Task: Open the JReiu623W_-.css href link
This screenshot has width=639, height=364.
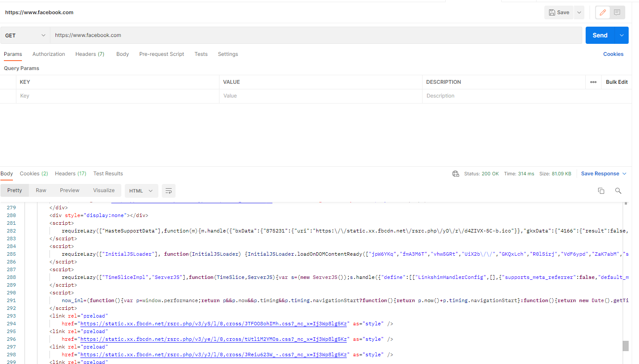Action: (213, 355)
